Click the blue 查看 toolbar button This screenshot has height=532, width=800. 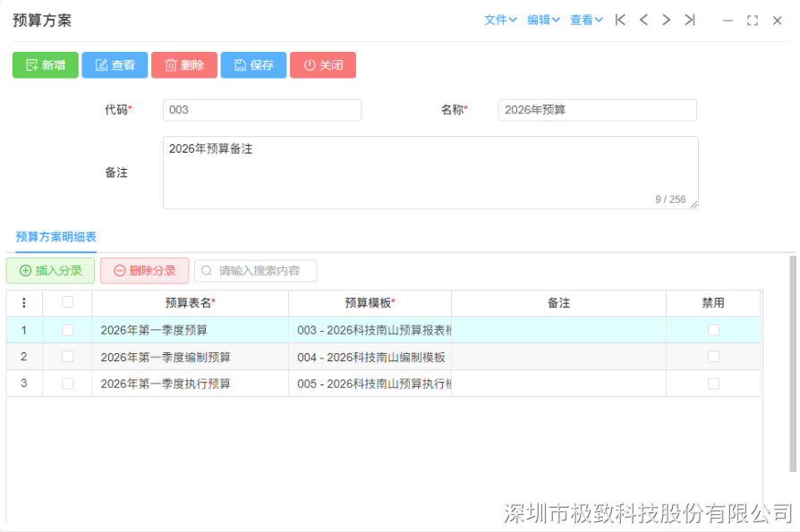(x=115, y=64)
